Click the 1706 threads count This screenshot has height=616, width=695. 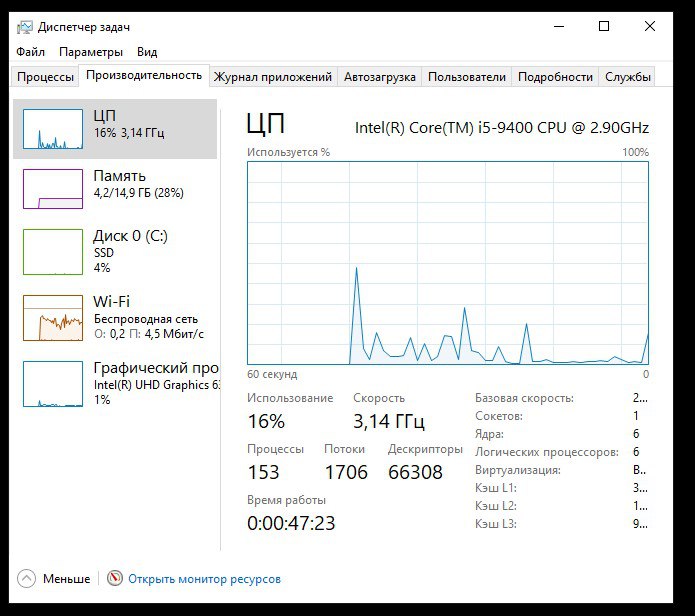click(346, 472)
